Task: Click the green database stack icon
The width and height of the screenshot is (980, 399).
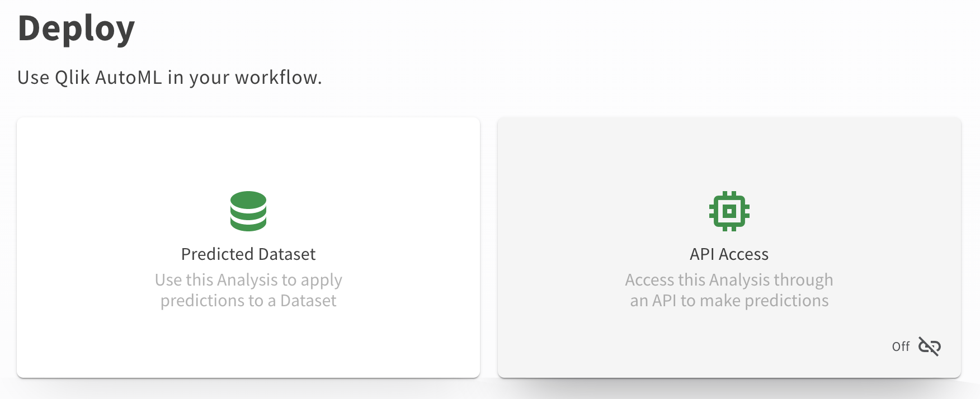Action: pyautogui.click(x=248, y=211)
